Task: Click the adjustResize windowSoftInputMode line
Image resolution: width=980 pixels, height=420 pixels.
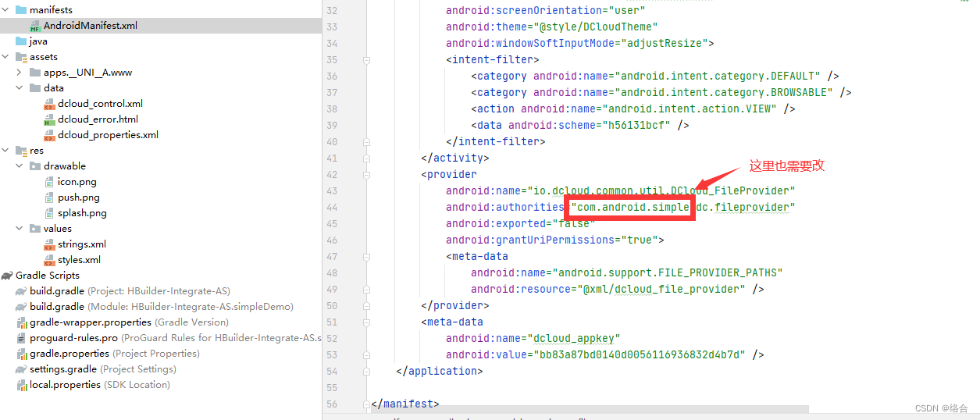Action: pos(580,44)
